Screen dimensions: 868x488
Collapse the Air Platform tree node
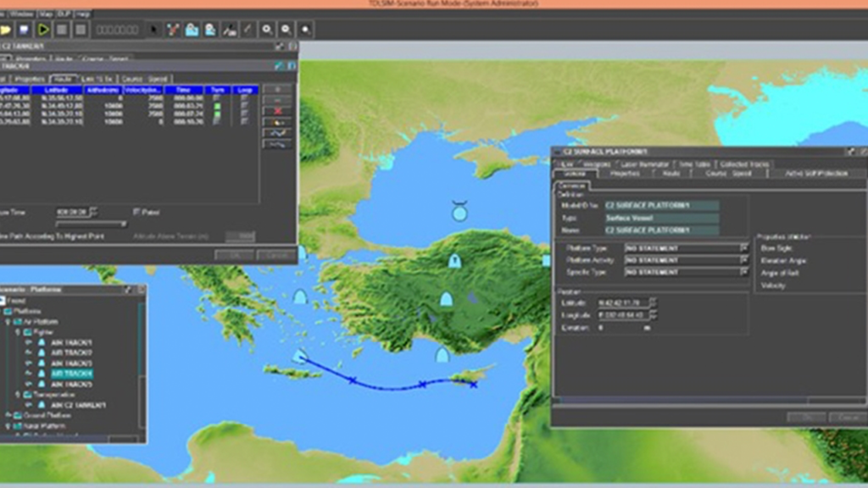click(8, 321)
